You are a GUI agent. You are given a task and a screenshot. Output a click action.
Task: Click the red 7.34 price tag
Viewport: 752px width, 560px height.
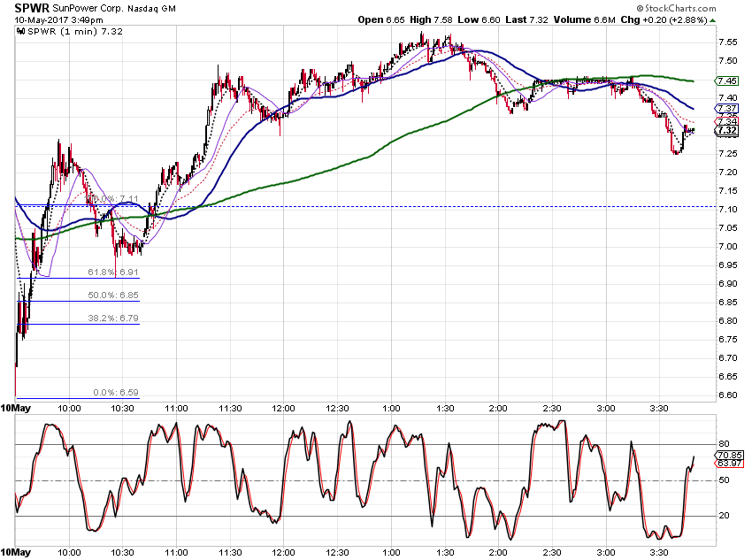click(x=727, y=121)
